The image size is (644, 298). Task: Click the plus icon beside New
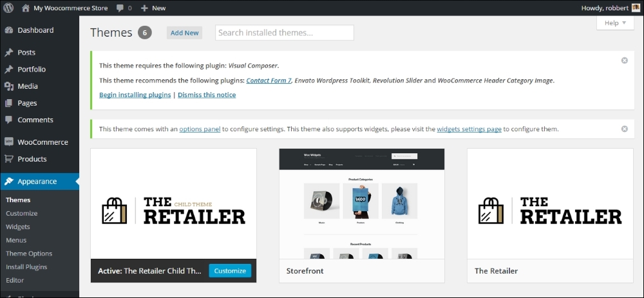[144, 8]
